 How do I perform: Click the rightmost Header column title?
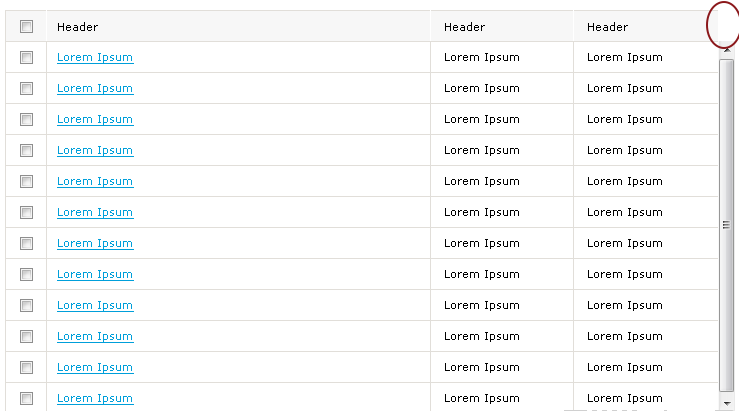(x=608, y=27)
